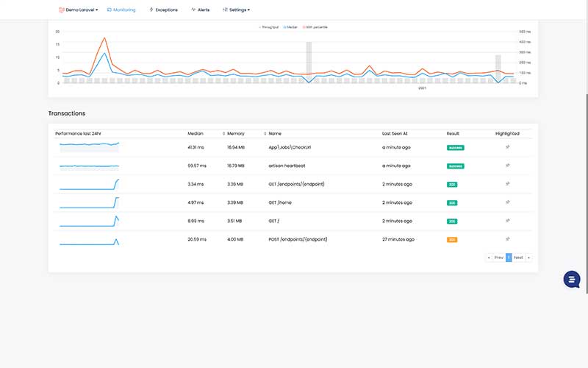Image resolution: width=588 pixels, height=368 pixels.
Task: Go to the first page arrow
Action: pos(489,258)
